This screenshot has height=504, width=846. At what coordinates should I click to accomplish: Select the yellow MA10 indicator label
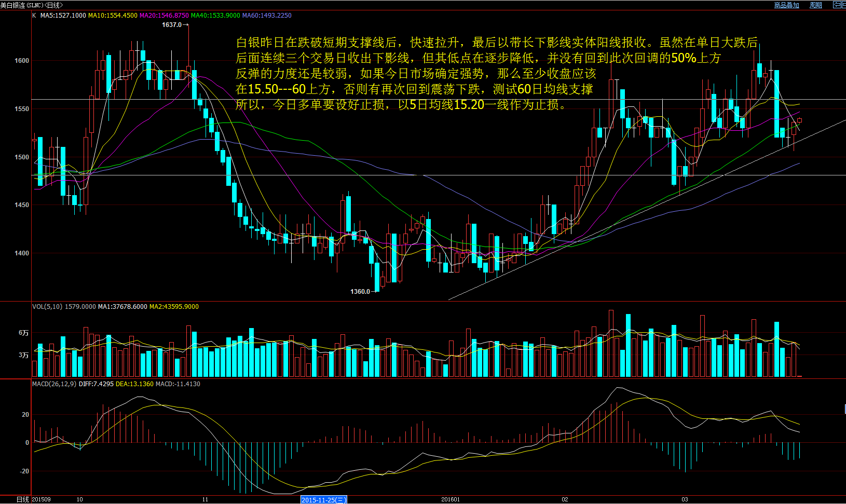(x=113, y=16)
